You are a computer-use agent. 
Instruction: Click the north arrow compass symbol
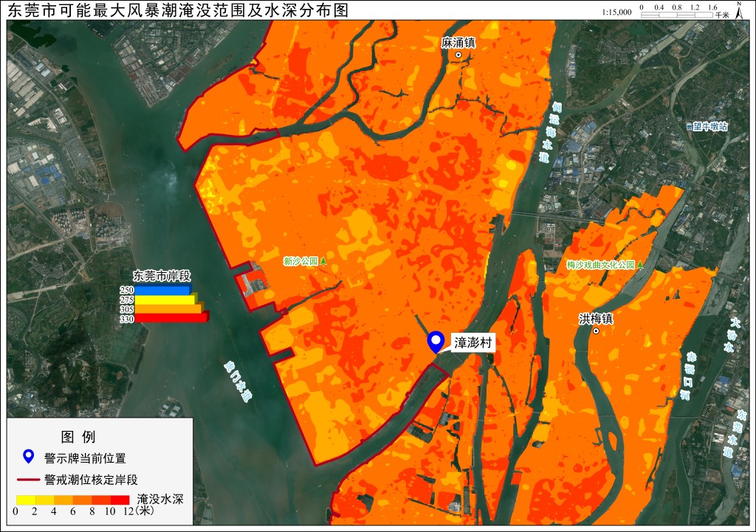tap(739, 10)
